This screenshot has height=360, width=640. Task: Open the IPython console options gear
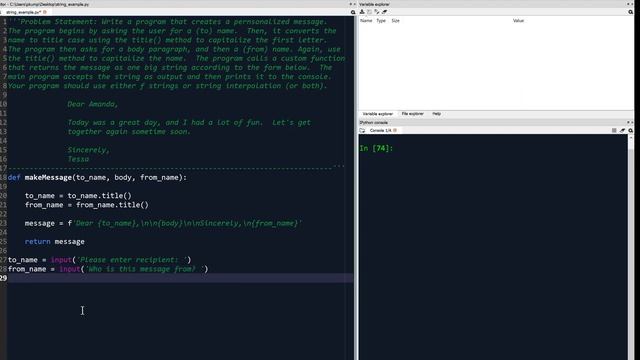click(x=631, y=130)
